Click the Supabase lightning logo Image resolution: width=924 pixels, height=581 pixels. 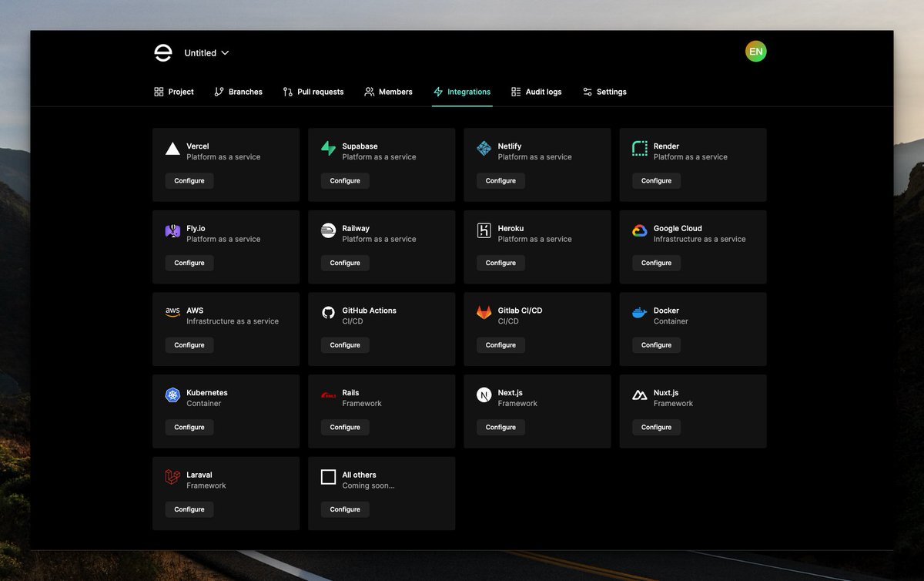tap(328, 149)
